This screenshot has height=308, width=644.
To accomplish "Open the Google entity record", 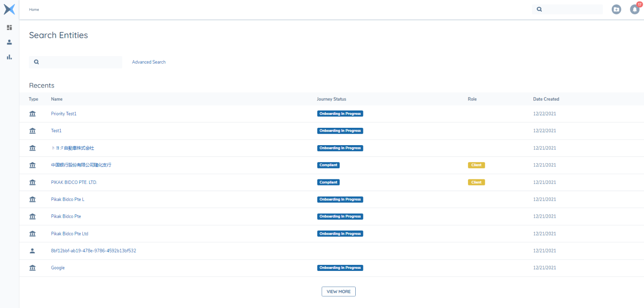I will 58,268.
